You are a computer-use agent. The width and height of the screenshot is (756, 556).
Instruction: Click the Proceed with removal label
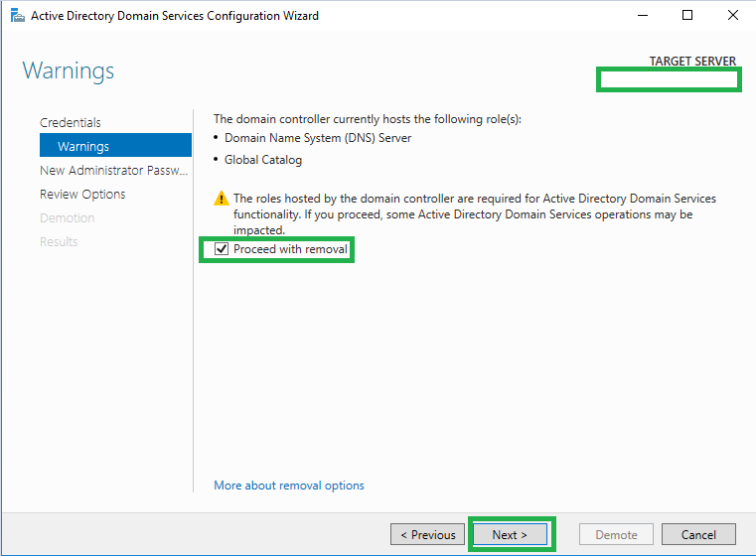pos(290,249)
